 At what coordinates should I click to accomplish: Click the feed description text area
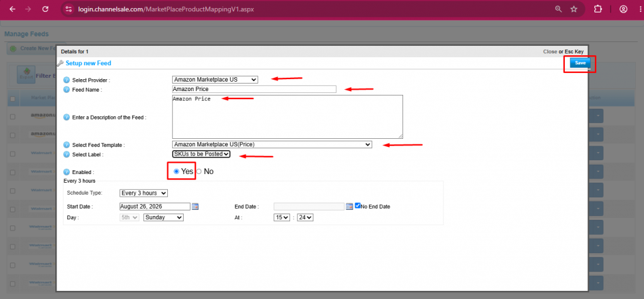coord(287,117)
